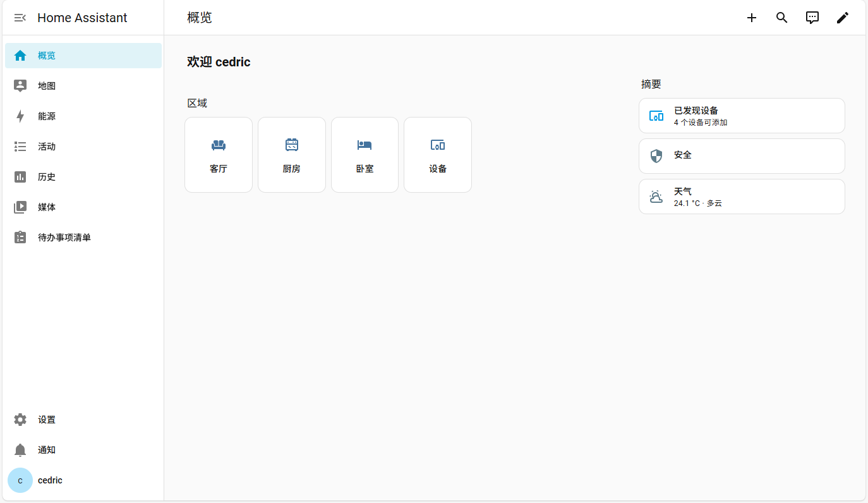Collapse the sidebar using the menu icon
This screenshot has width=868, height=503.
20,18
